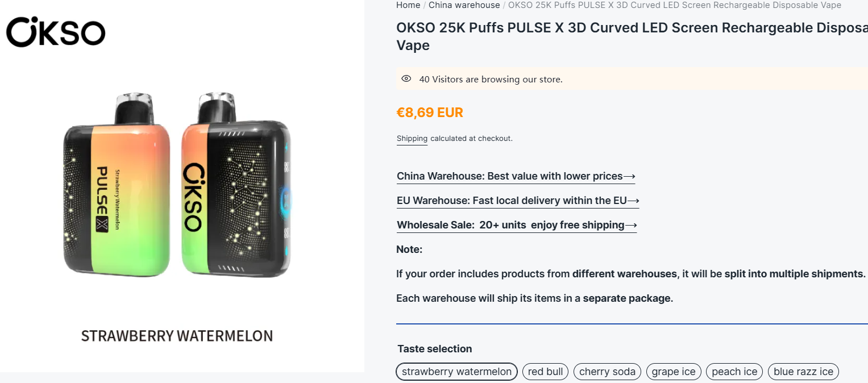868x383 pixels.
Task: Select the strawberry watermelon taste
Action: (456, 372)
